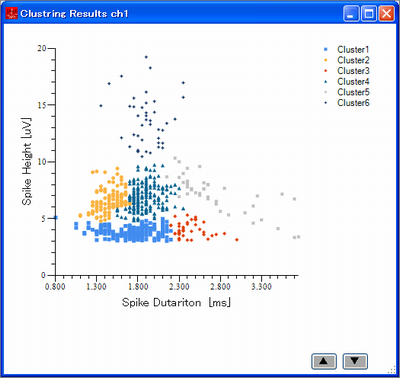The image size is (400, 378).
Task: Select Cluster1 legend label
Action: (x=353, y=50)
